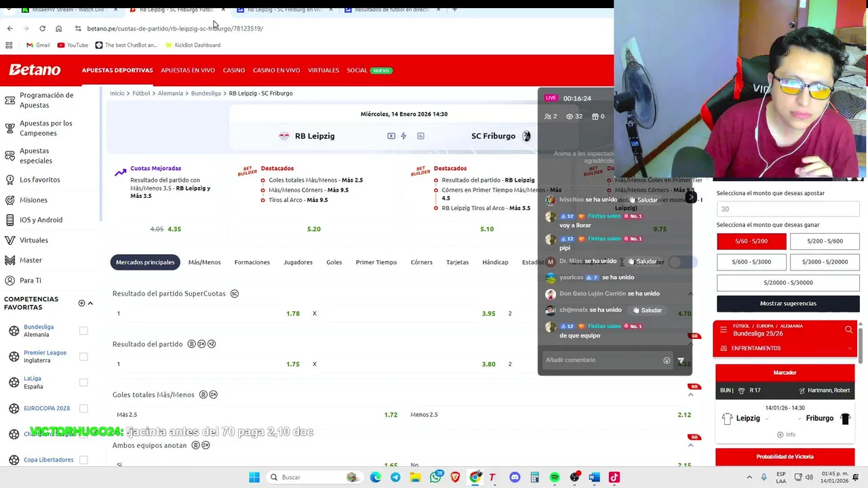Open iOS y Android sidebar item
This screenshot has width=868, height=488.
tap(41, 220)
